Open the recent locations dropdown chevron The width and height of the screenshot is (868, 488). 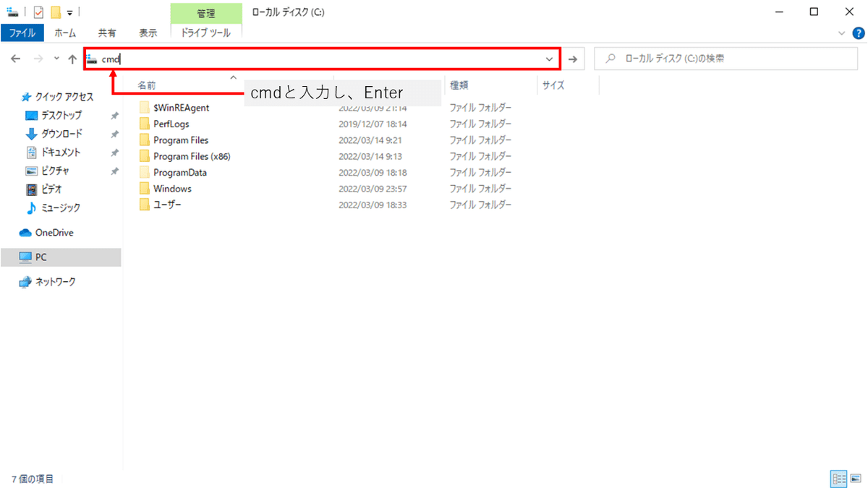pyautogui.click(x=56, y=59)
